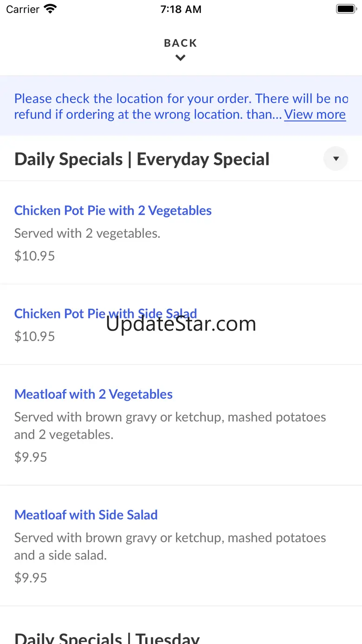
Task: Tap the battery icon in status bar
Action: tap(346, 9)
